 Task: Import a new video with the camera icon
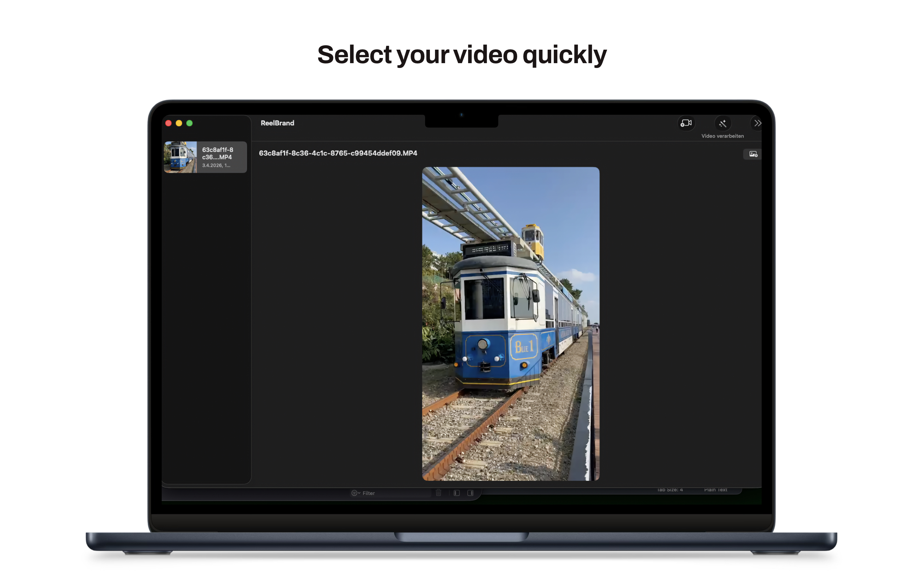[686, 123]
